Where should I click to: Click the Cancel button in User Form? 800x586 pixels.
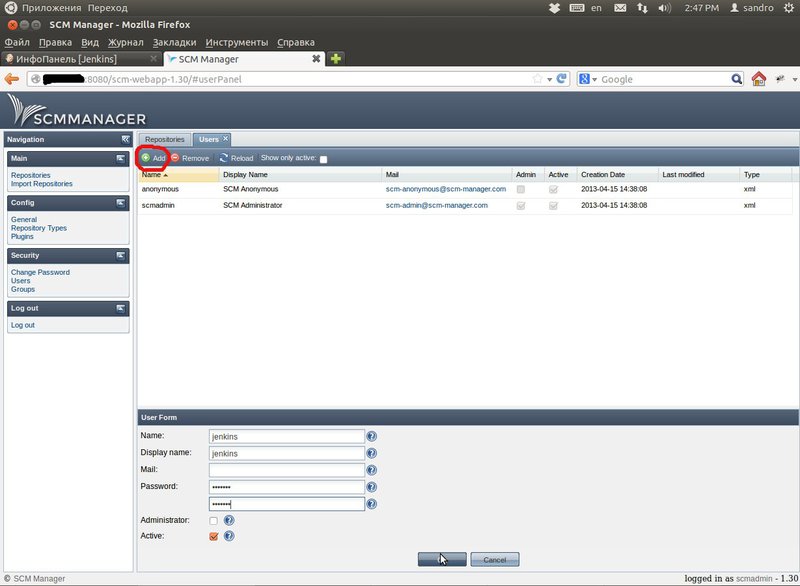point(494,559)
